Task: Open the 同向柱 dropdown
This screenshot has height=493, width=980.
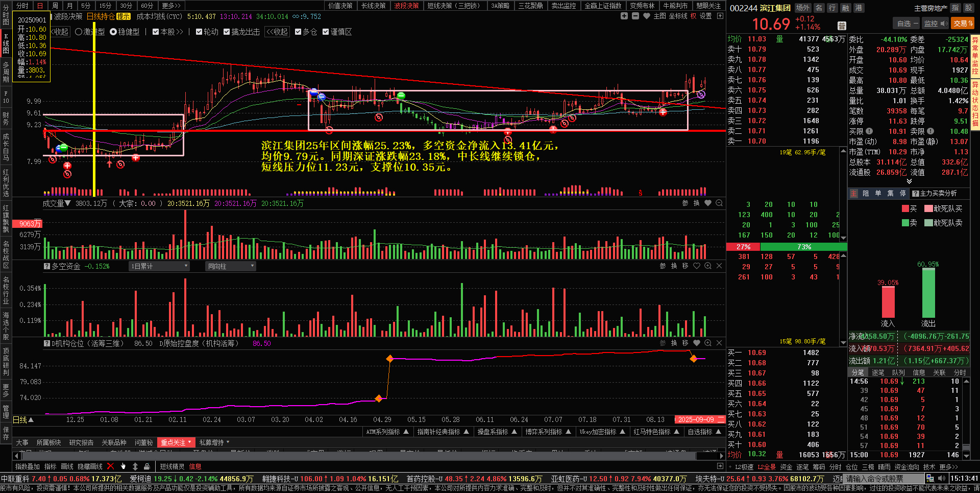Action: tap(230, 266)
